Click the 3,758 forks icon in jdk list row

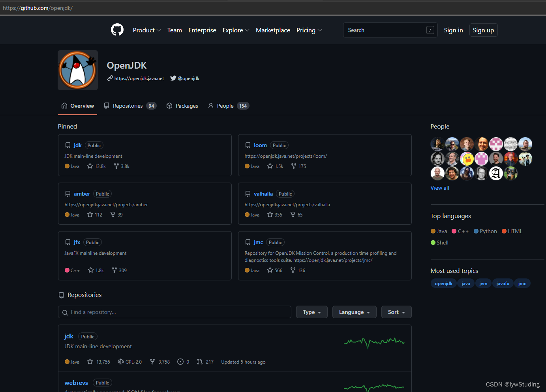[152, 362]
